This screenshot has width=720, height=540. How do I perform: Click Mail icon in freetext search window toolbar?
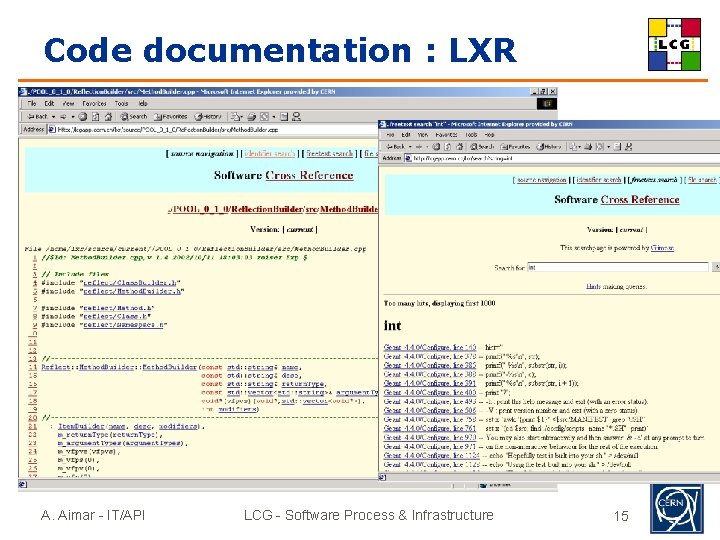[573, 146]
